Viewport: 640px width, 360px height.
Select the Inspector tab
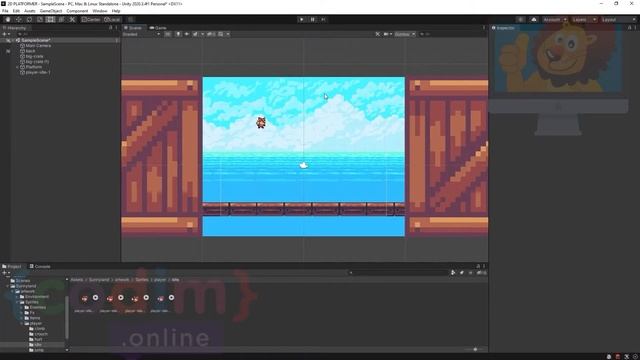point(503,28)
